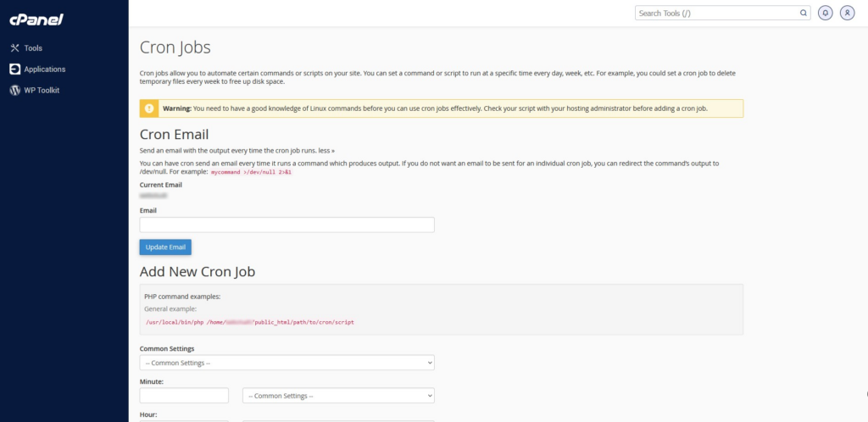Click the PHP example command path
Image resolution: width=868 pixels, height=422 pixels.
[x=250, y=323]
